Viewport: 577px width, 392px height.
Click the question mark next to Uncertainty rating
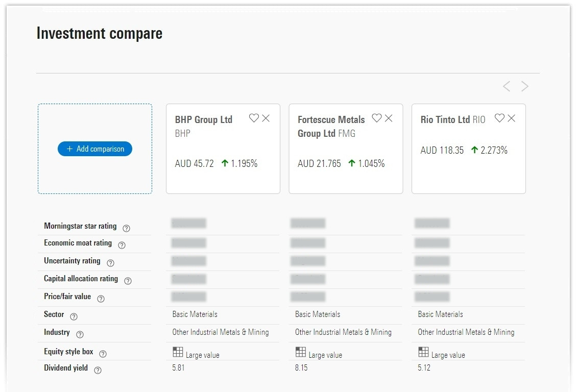tap(110, 263)
